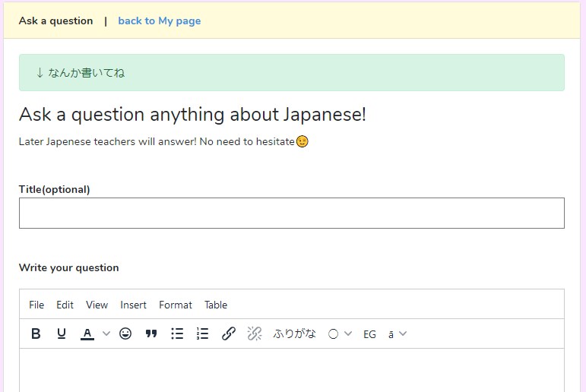Expand the ā accented letter dropdown
Screen dimensions: 586x392
tap(398, 334)
